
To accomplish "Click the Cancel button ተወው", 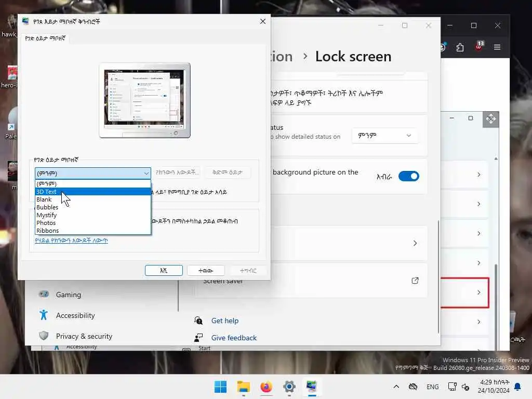I will pyautogui.click(x=206, y=270).
